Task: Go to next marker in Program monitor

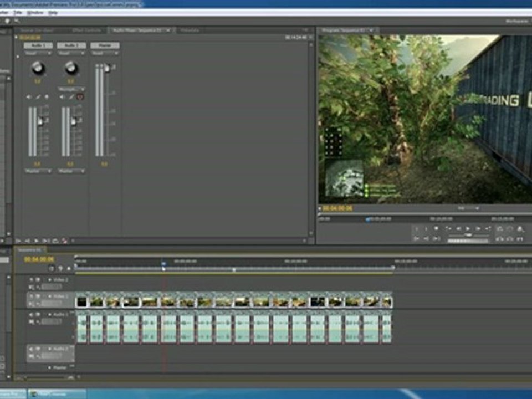Action: coord(488,228)
